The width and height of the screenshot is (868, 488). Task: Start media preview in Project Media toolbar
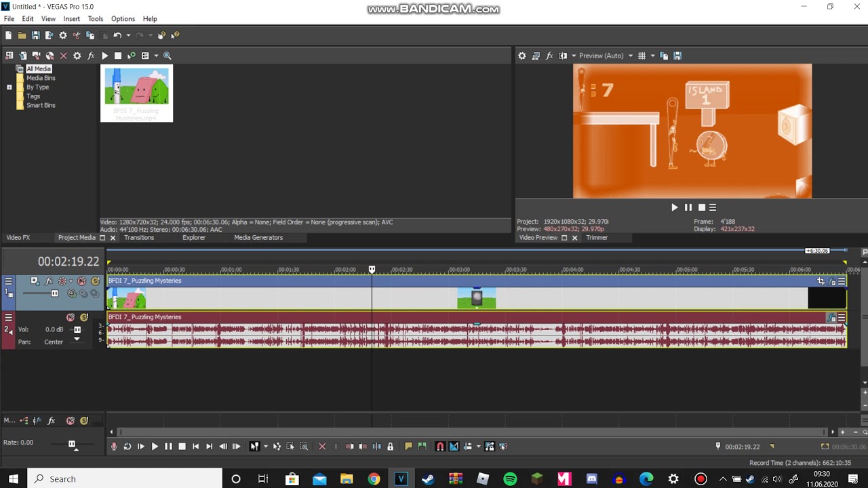tap(104, 56)
